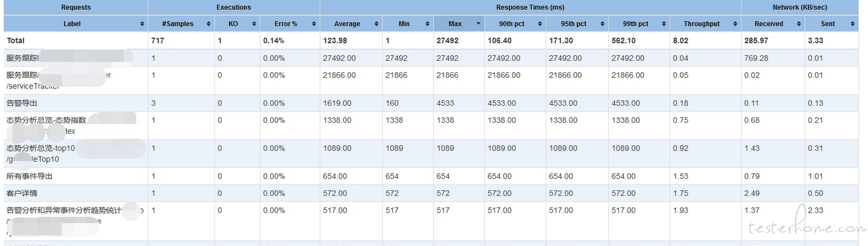This screenshot has width=868, height=246.
Task: Select the throughput value 0.92
Action: point(680,149)
